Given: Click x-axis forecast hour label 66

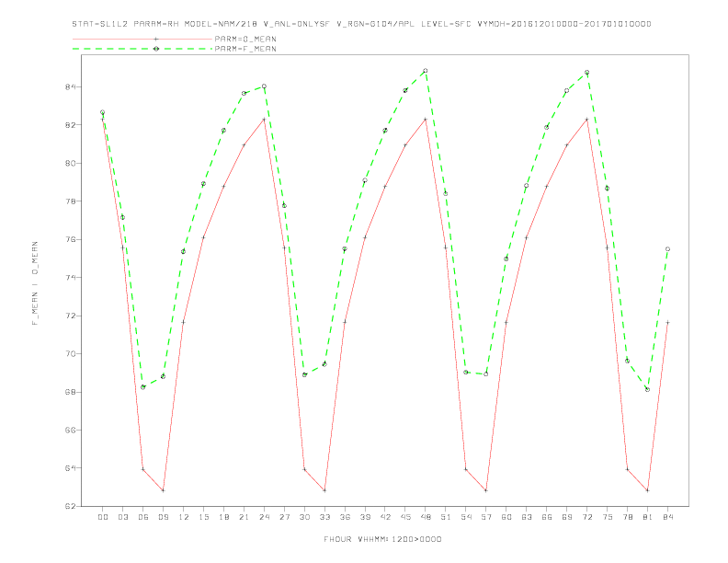Looking at the screenshot, I should click(547, 517).
